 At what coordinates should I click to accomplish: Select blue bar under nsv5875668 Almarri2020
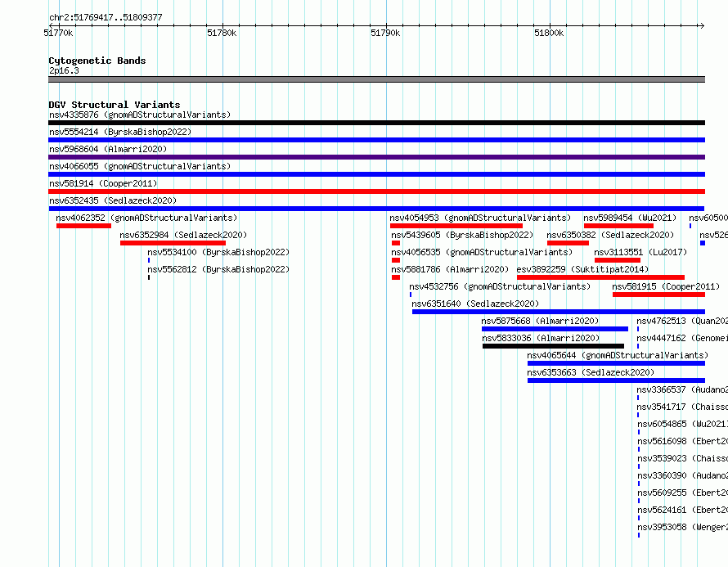pyautogui.click(x=555, y=329)
